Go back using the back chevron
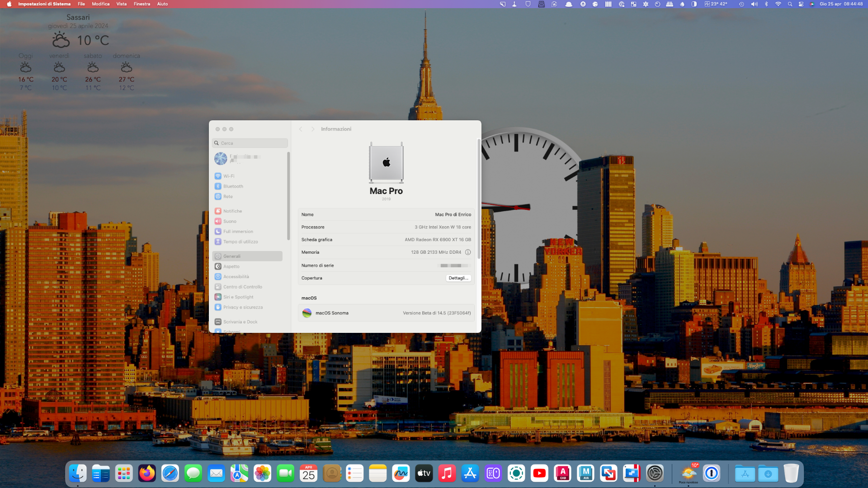This screenshot has width=868, height=488. [301, 129]
